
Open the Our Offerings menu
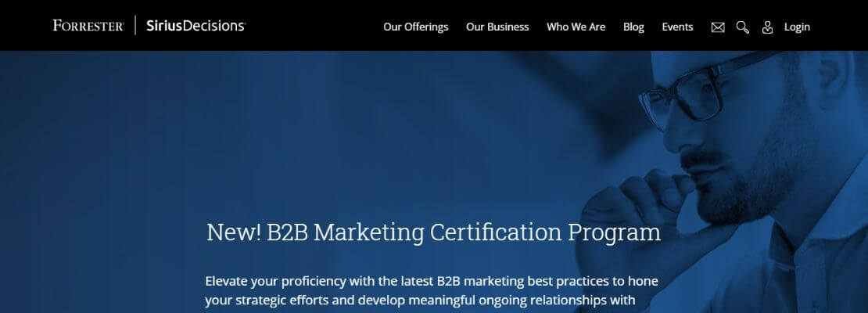coord(416,27)
